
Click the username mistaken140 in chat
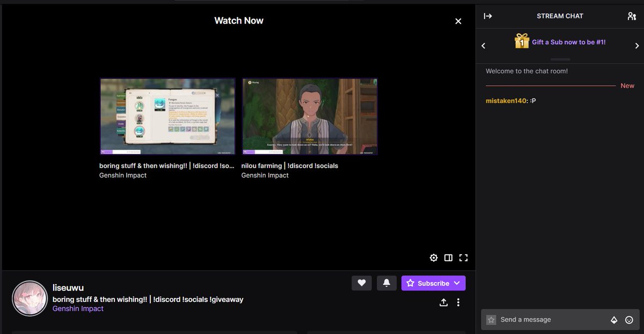[x=507, y=101]
